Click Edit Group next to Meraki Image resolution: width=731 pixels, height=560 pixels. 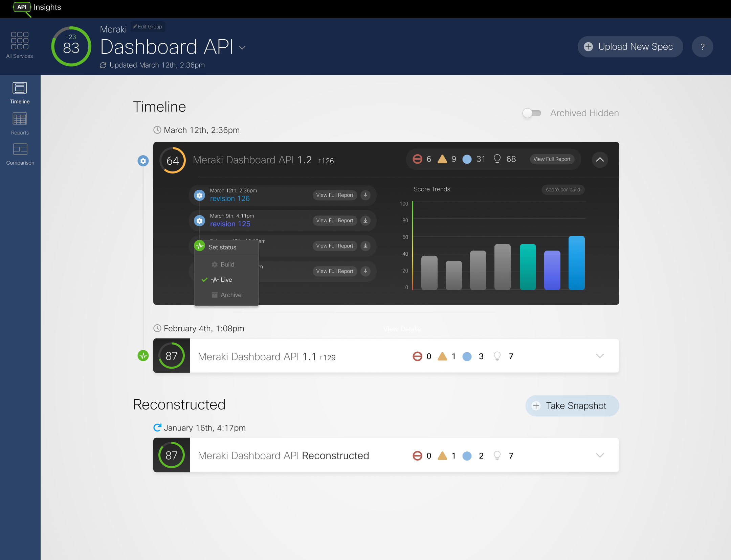click(x=148, y=27)
